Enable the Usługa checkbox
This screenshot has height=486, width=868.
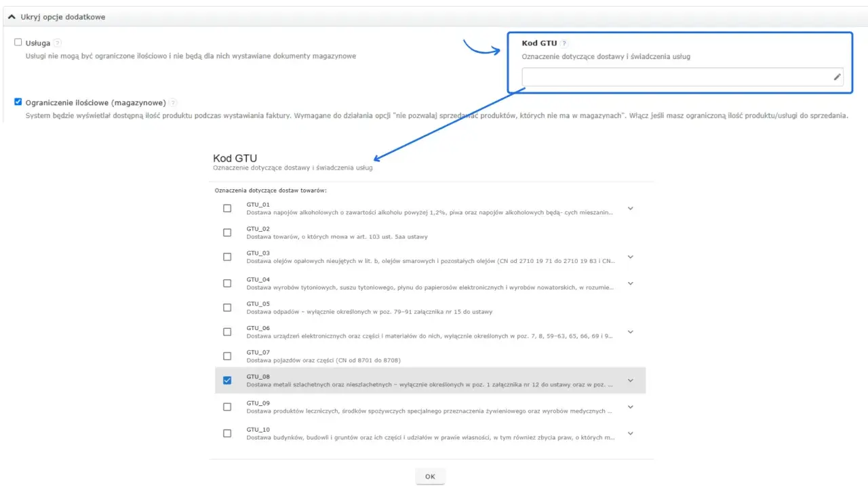point(18,42)
